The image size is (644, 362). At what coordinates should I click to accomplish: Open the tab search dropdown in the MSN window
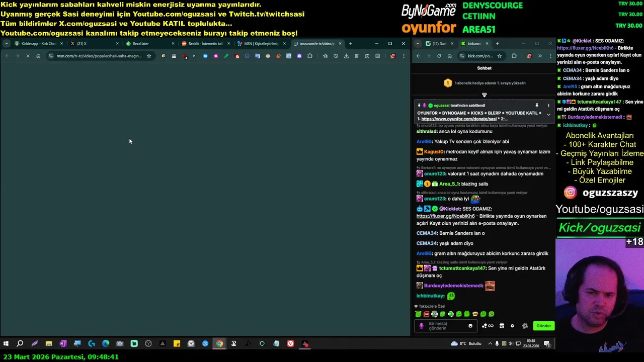pyautogui.click(x=7, y=44)
